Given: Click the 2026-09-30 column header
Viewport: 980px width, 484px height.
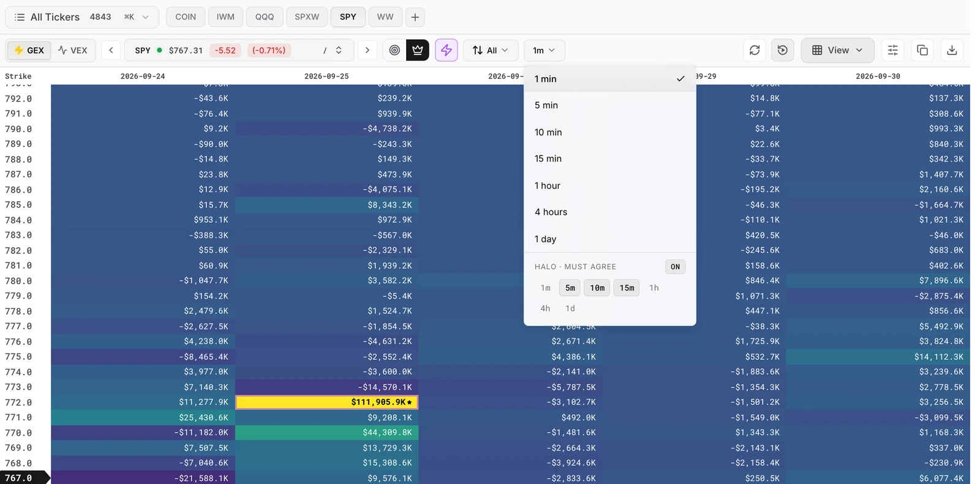Looking at the screenshot, I should 878,76.
